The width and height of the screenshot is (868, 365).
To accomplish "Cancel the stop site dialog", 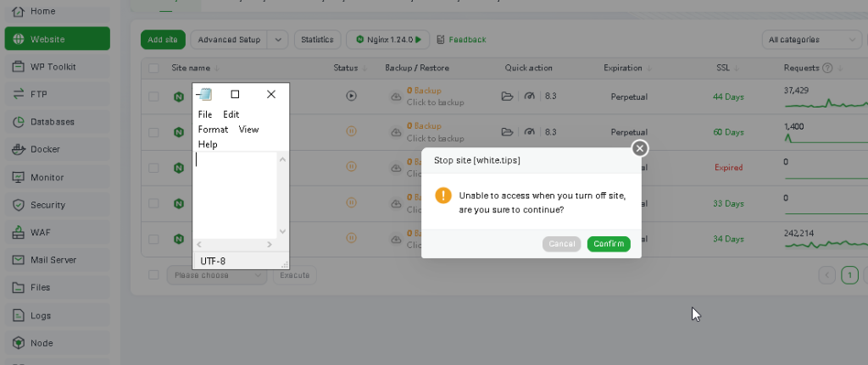I will click(x=562, y=244).
